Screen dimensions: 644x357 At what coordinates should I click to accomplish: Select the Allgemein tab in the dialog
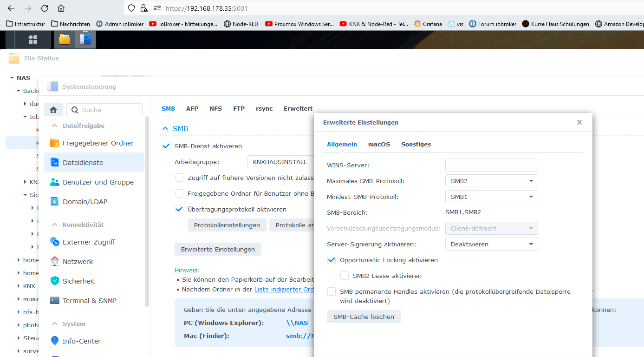[x=342, y=144]
